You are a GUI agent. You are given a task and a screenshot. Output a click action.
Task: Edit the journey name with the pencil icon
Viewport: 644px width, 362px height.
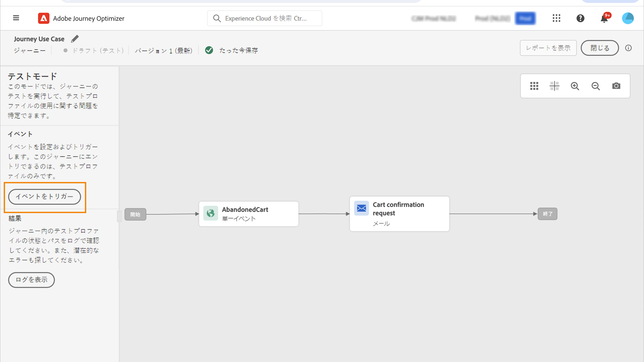click(75, 39)
